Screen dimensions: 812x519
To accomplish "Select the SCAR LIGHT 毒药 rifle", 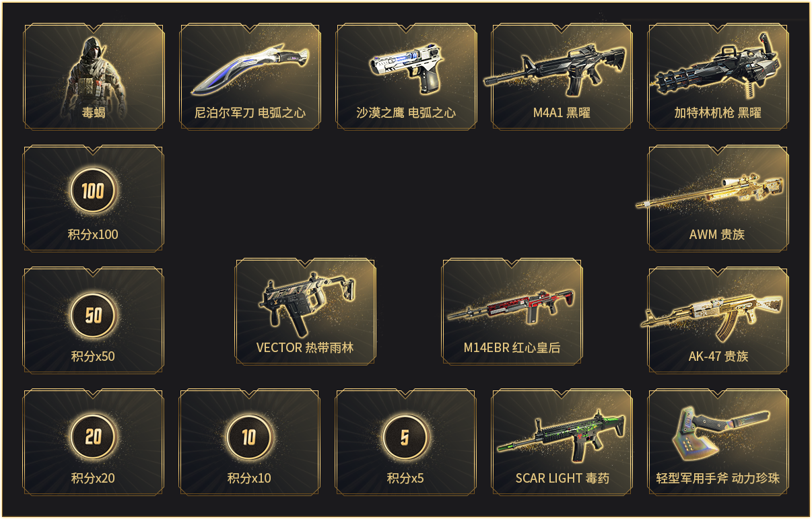I will (562, 436).
